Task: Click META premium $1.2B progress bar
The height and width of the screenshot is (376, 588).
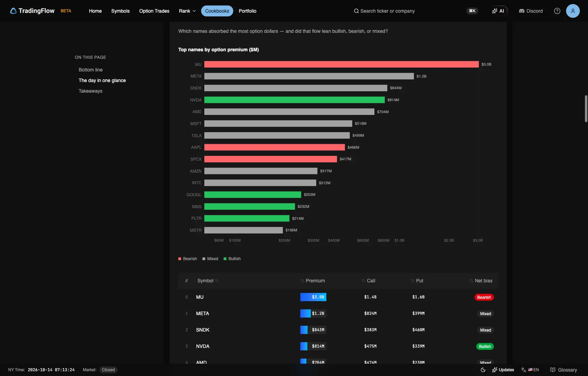Action: click(x=313, y=313)
